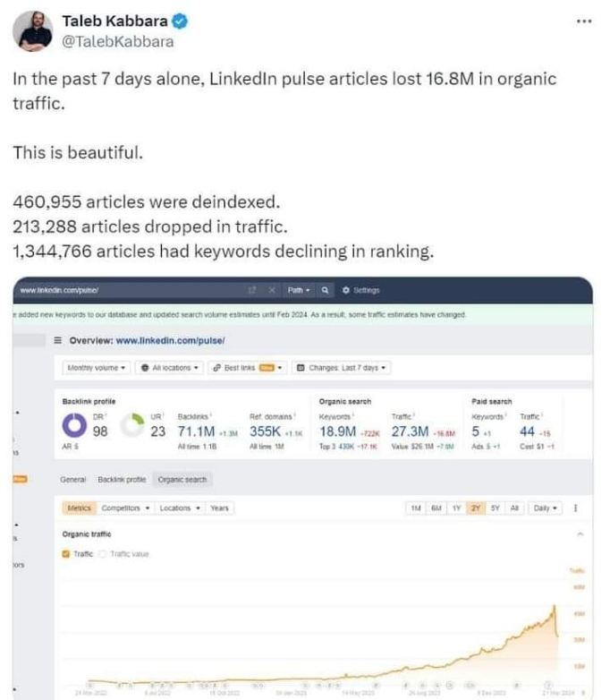610x700 pixels.
Task: Open the @TalebKabbara handle link
Action: [x=118, y=41]
